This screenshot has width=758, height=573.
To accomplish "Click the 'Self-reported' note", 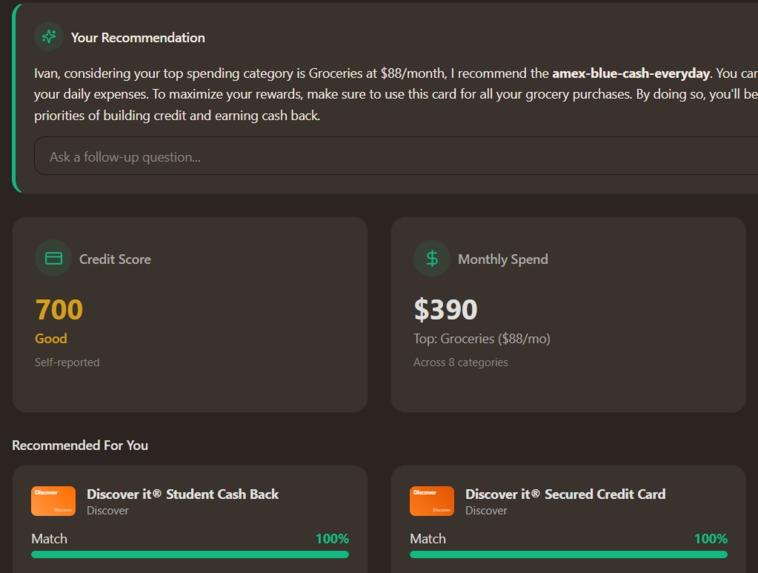I will point(67,362).
